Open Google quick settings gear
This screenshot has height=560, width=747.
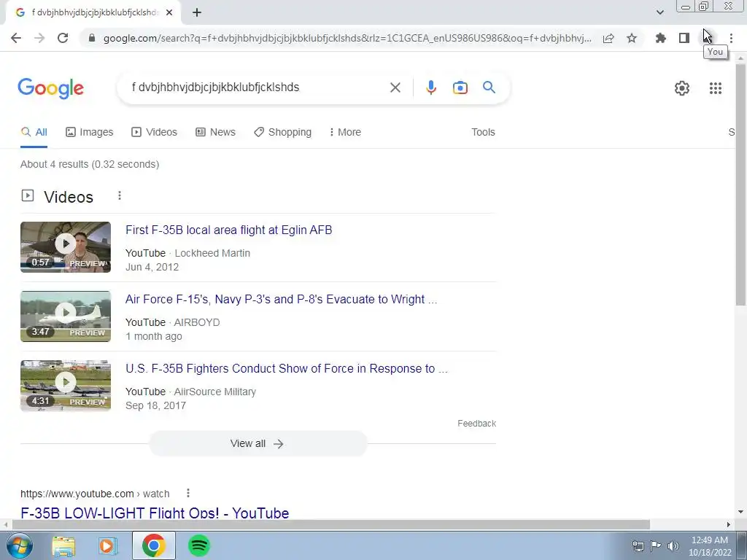click(x=682, y=88)
